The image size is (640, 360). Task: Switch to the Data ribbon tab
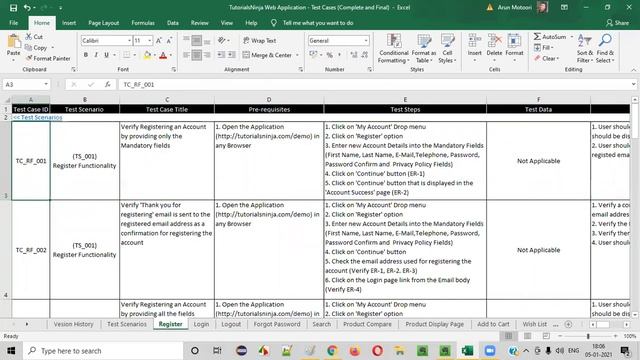pos(173,23)
